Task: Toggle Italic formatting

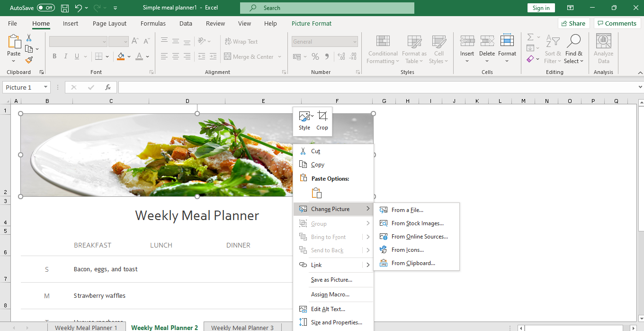Action: (65, 56)
